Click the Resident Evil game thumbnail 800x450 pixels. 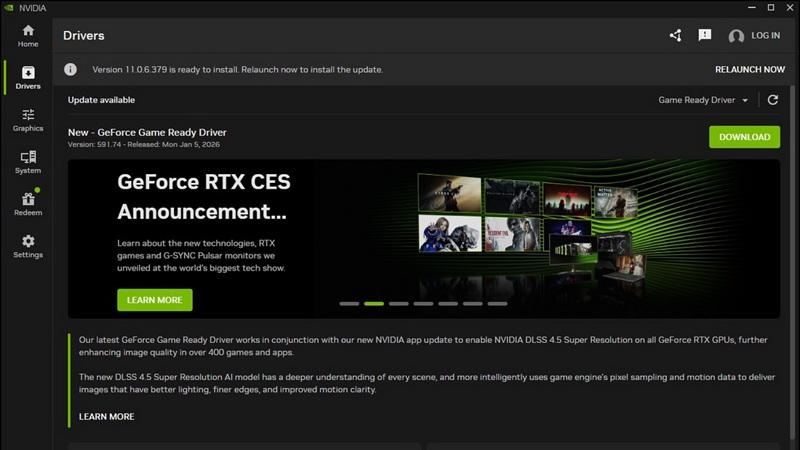tap(512, 234)
